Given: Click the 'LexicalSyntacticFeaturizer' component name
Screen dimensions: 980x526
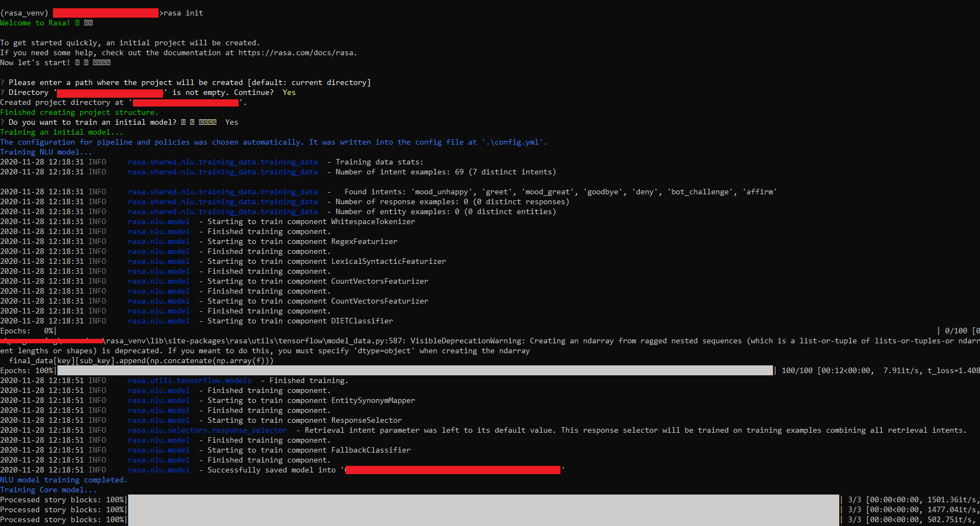Looking at the screenshot, I should click(x=388, y=262).
